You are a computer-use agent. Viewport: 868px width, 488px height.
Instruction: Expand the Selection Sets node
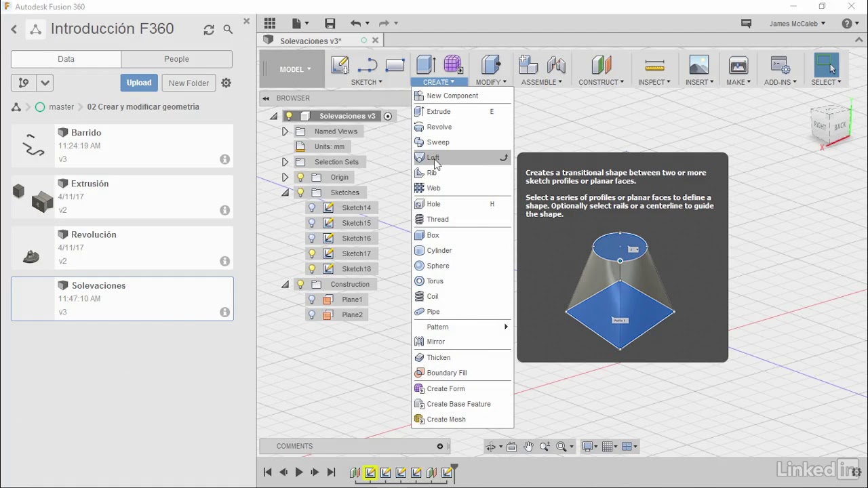(285, 162)
